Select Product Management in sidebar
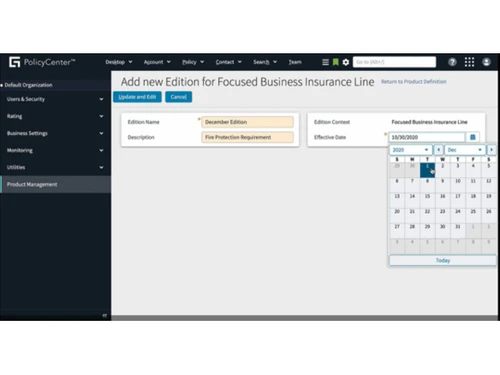Screen dimensions: 500x375 (55, 184)
